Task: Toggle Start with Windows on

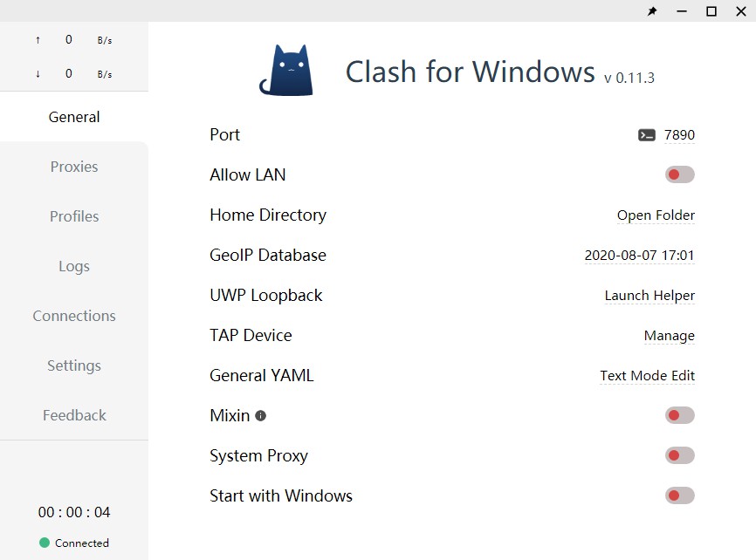Action: point(680,495)
